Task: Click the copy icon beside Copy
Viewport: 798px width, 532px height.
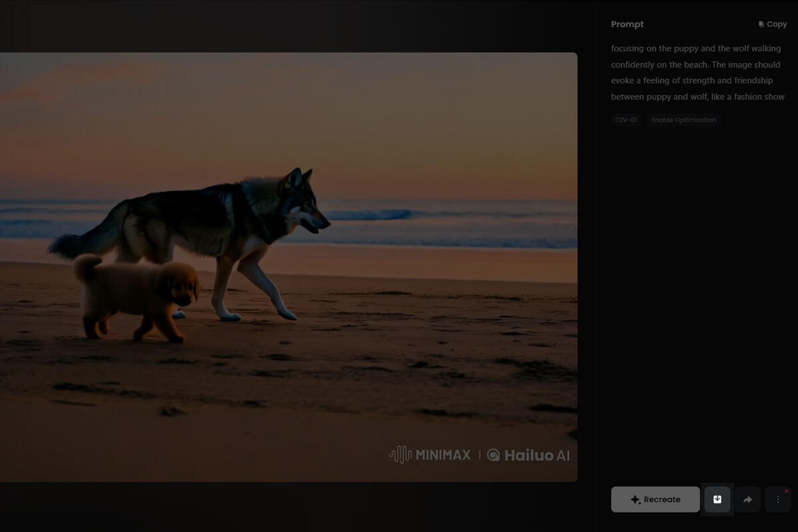Action: click(x=761, y=24)
